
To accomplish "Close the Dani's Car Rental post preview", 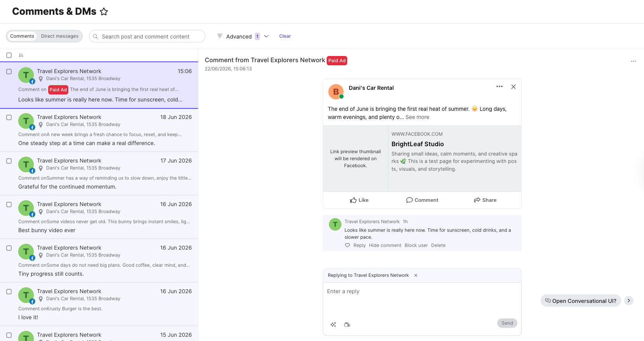I will click(x=513, y=87).
